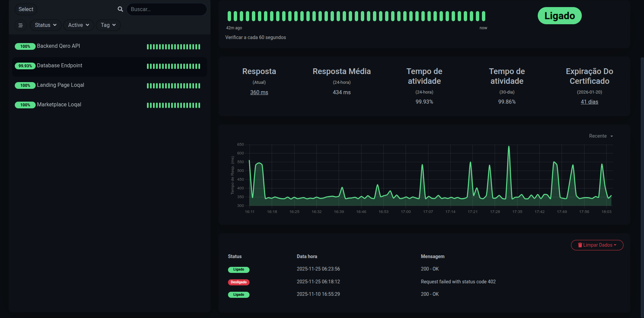This screenshot has width=644, height=318.
Task: Click the 'Verificar a cada 60 segundos' text
Action: (256, 37)
